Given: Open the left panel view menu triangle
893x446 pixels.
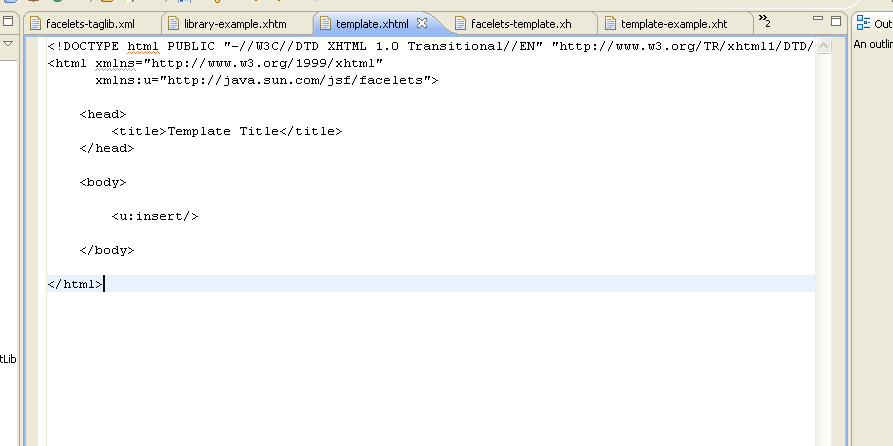Looking at the screenshot, I should (7, 44).
